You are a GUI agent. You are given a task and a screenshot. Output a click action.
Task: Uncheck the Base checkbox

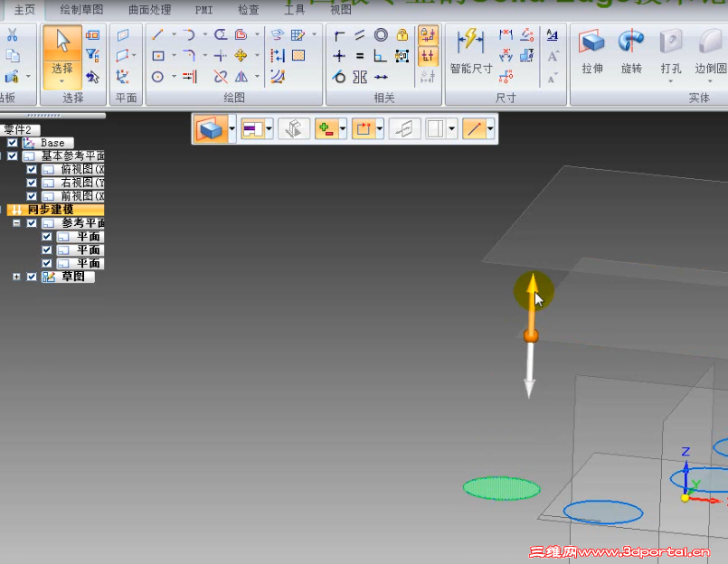(13, 143)
